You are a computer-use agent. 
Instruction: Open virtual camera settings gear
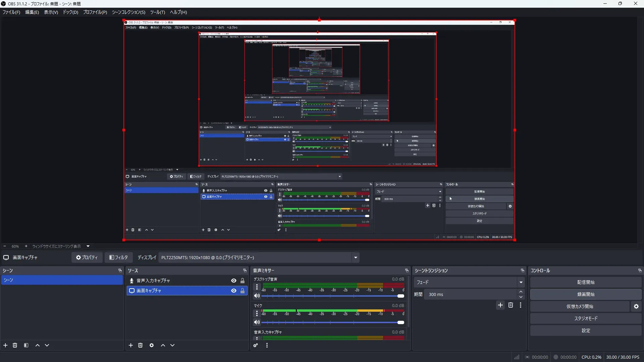(636, 306)
